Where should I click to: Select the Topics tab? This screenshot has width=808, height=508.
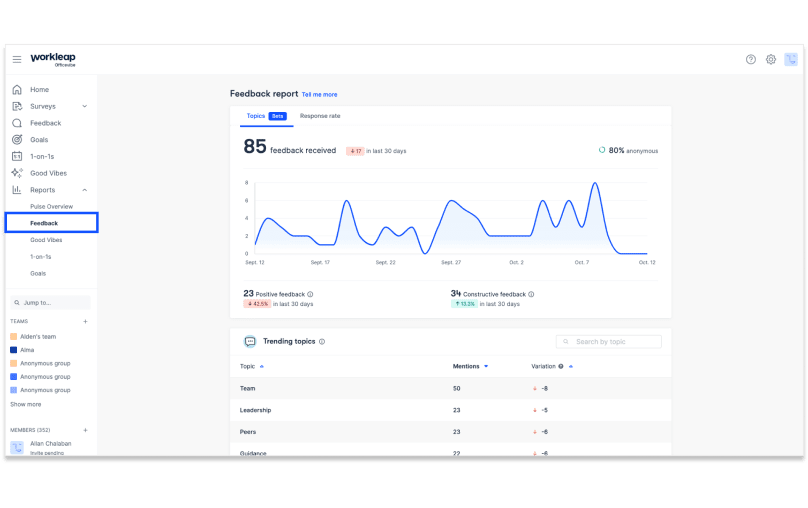point(257,116)
